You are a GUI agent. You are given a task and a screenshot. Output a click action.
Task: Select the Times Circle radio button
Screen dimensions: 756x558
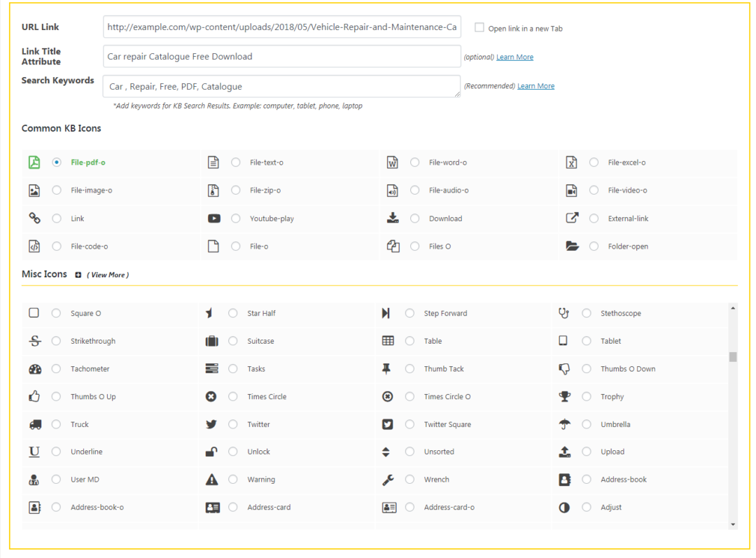(233, 396)
